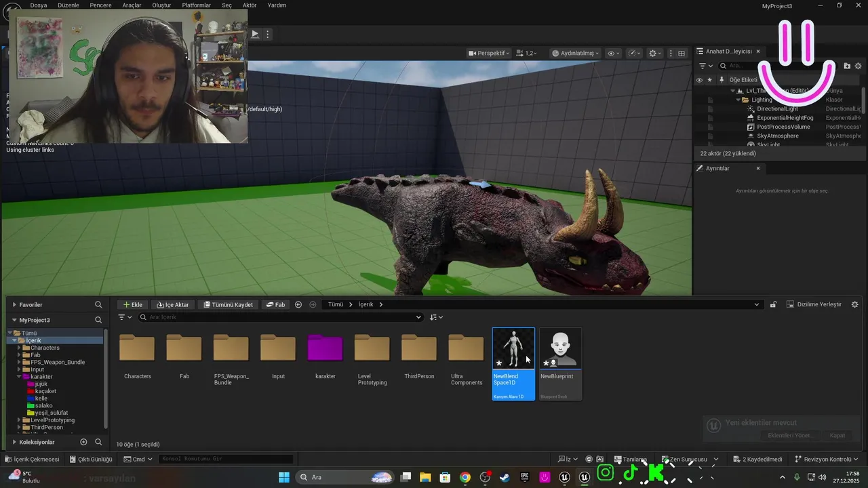Collapse the karakter folder in tree
Image resolution: width=868 pixels, height=488 pixels.
point(20,377)
